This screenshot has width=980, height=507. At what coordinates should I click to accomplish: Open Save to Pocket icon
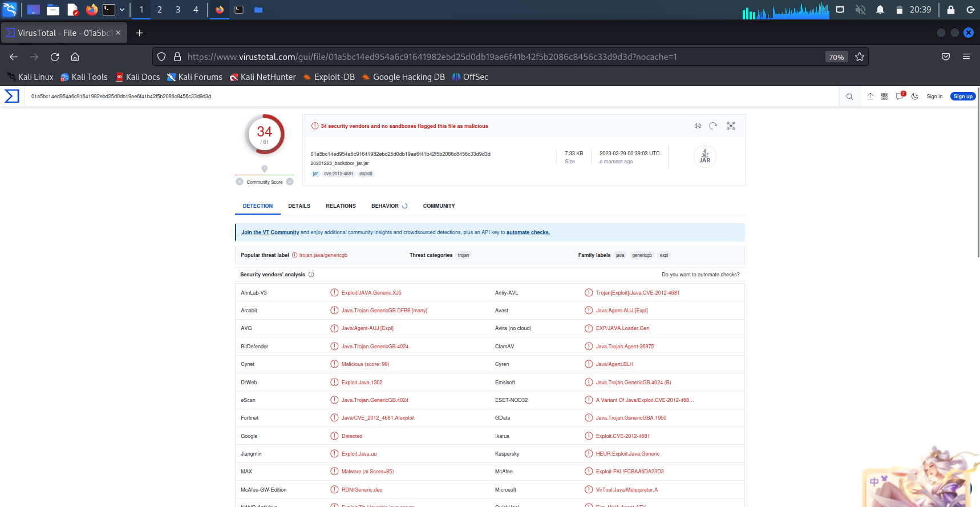click(946, 57)
